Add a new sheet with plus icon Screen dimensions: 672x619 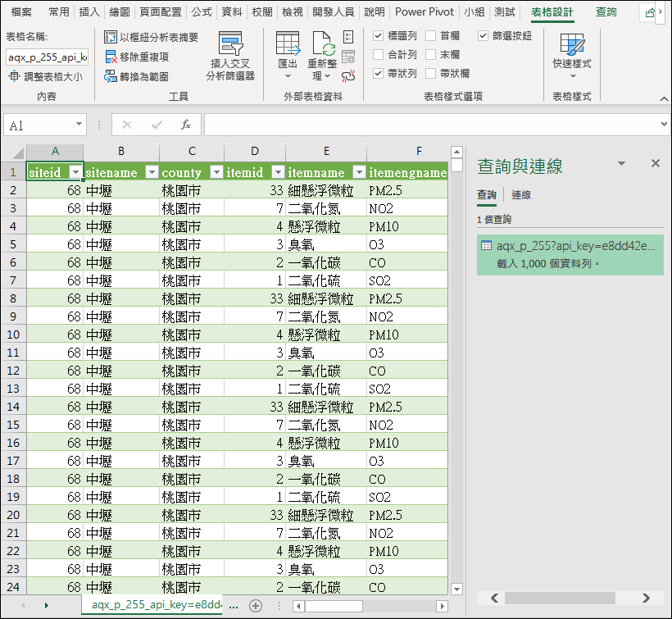click(256, 606)
